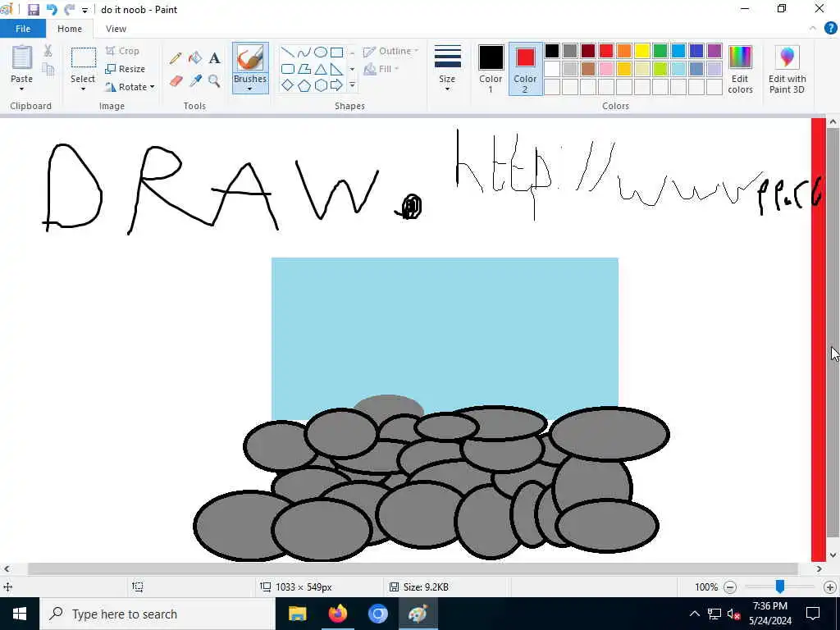Click the Brushes tool icon

[250, 58]
